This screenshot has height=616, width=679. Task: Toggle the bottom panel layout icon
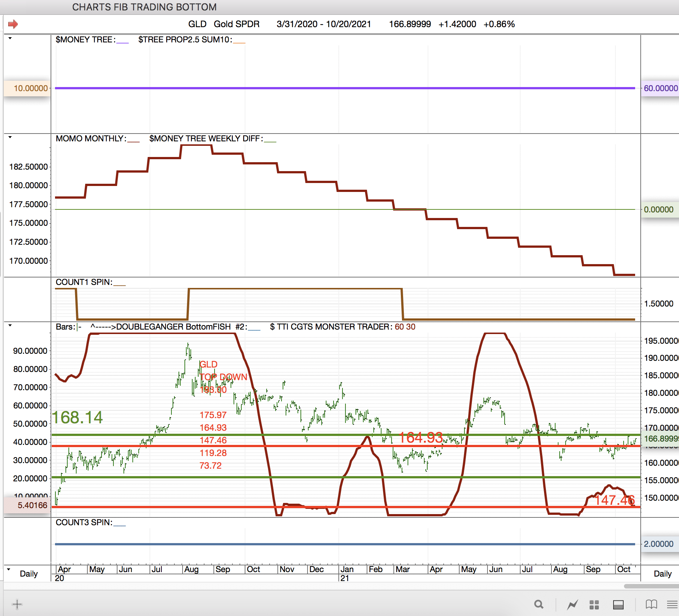click(x=618, y=605)
